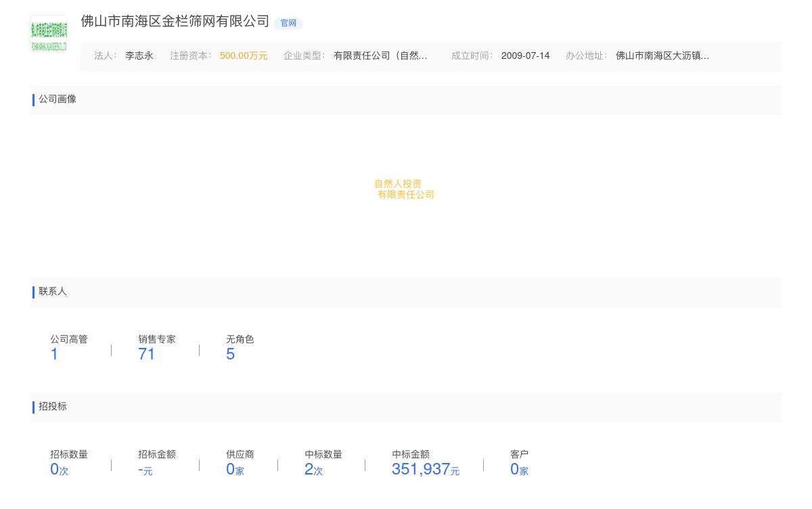Open 公司高管 count 1
Image resolution: width=812 pixels, height=509 pixels.
(54, 354)
